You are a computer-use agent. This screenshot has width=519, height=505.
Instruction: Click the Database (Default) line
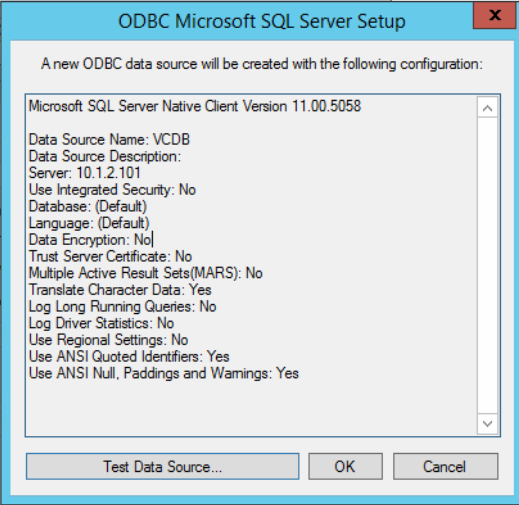coord(88,206)
